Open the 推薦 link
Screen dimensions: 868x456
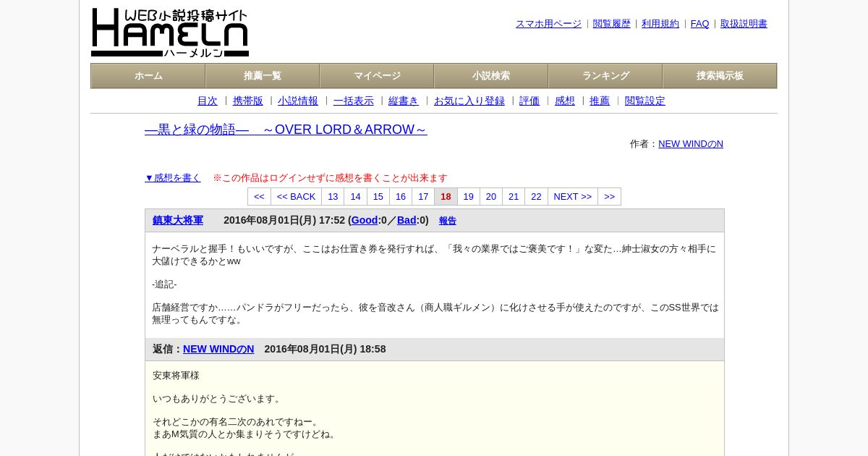pos(600,101)
